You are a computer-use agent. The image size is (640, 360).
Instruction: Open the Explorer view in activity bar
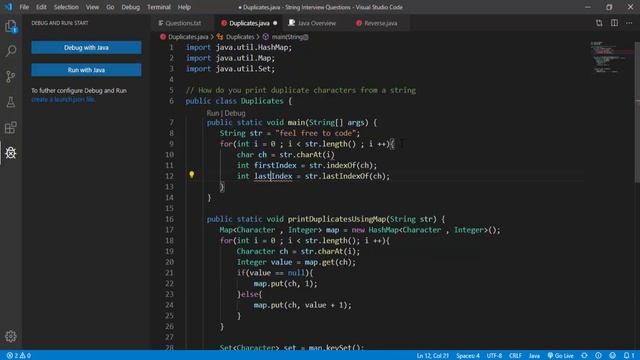(11, 27)
